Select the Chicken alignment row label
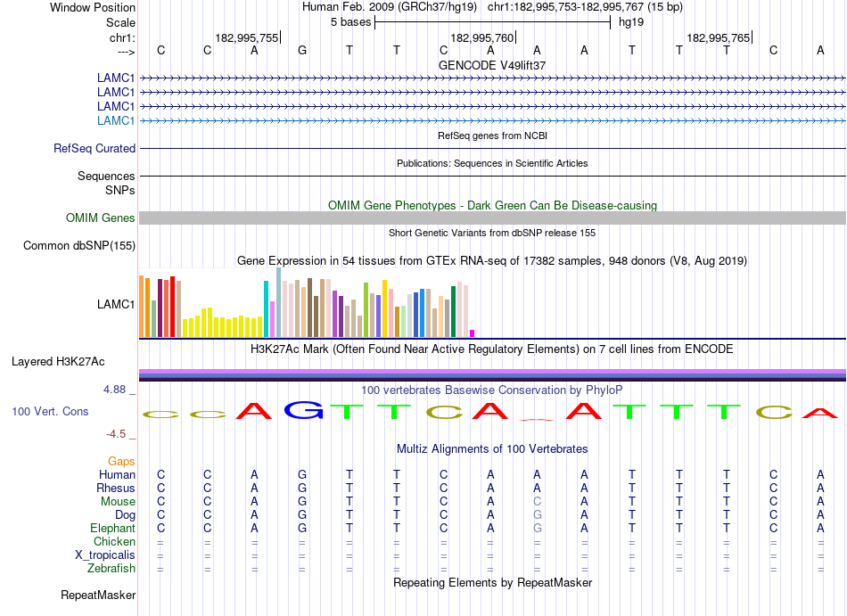Viewport: 847px width, 616px height. pos(114,541)
